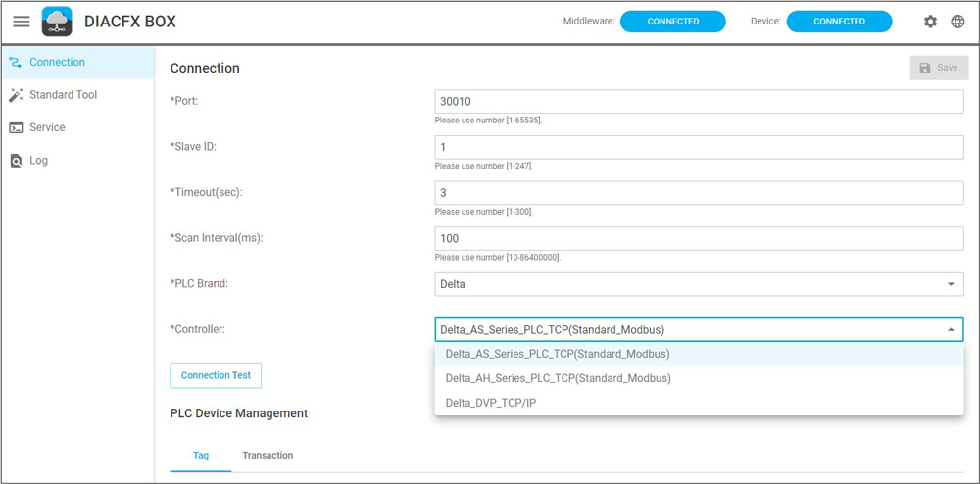Open the hamburger navigation menu
Screen dimensions: 980x484
point(21,22)
